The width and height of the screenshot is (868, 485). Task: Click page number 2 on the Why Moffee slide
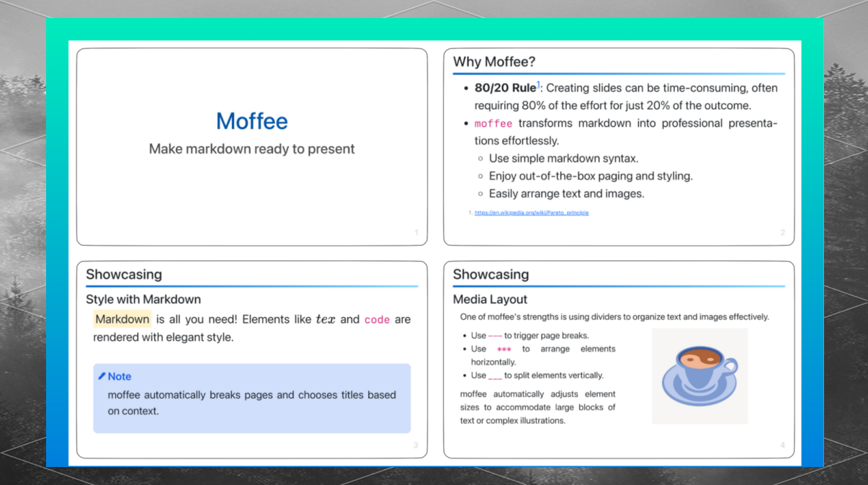click(x=782, y=233)
